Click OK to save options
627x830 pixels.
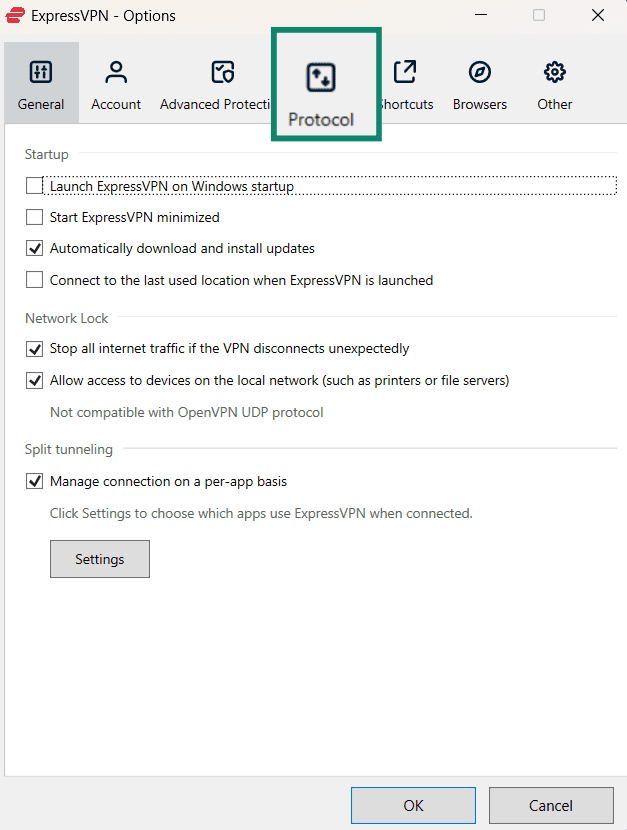point(413,805)
